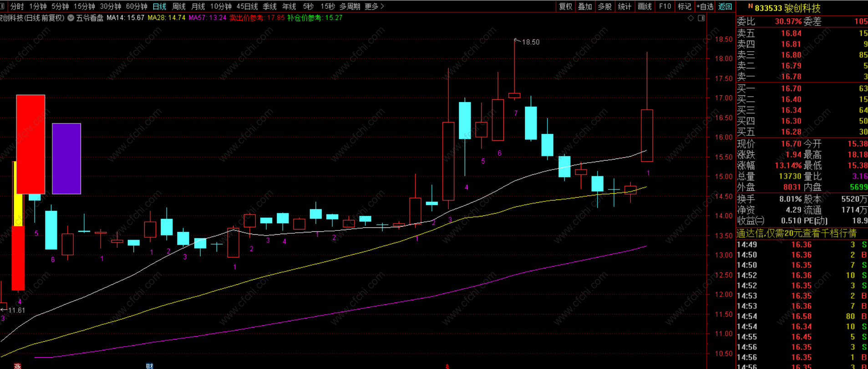Click the red 涨 marker at chart bottom
868x369 pixels.
coord(17,366)
